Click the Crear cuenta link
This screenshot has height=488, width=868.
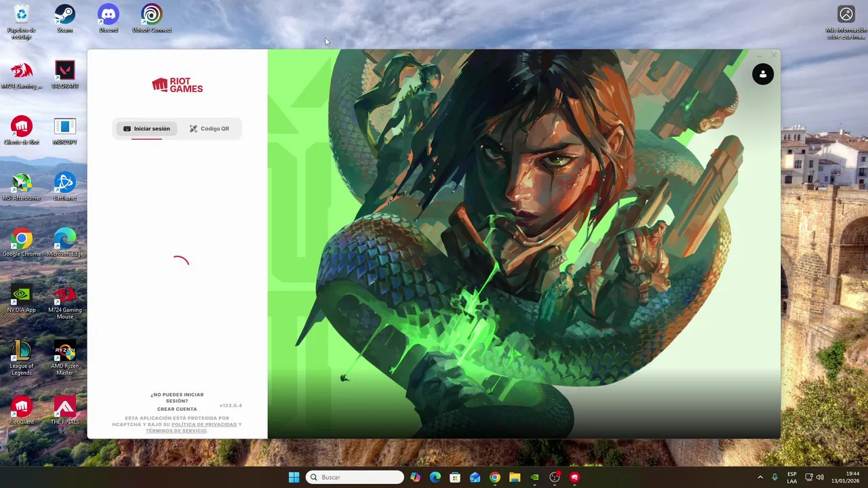[x=177, y=409]
